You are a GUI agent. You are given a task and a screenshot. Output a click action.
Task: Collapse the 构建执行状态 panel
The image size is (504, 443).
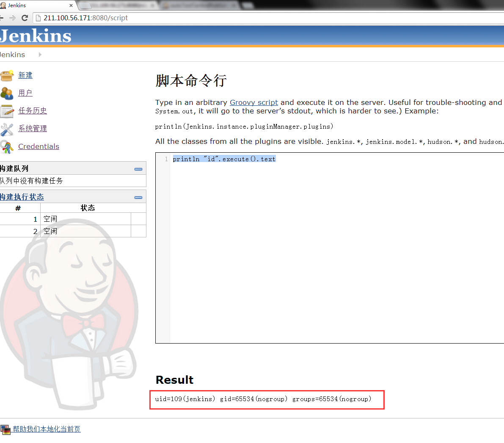138,198
